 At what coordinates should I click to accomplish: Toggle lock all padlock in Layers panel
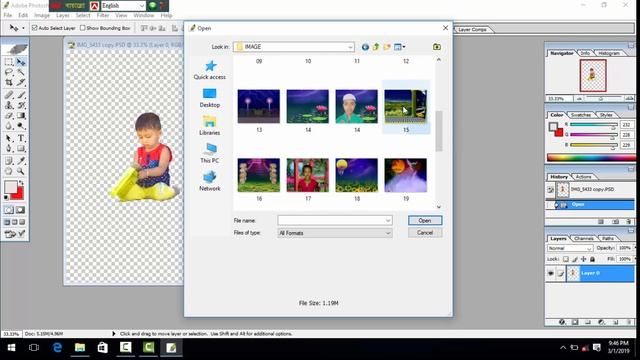593,259
